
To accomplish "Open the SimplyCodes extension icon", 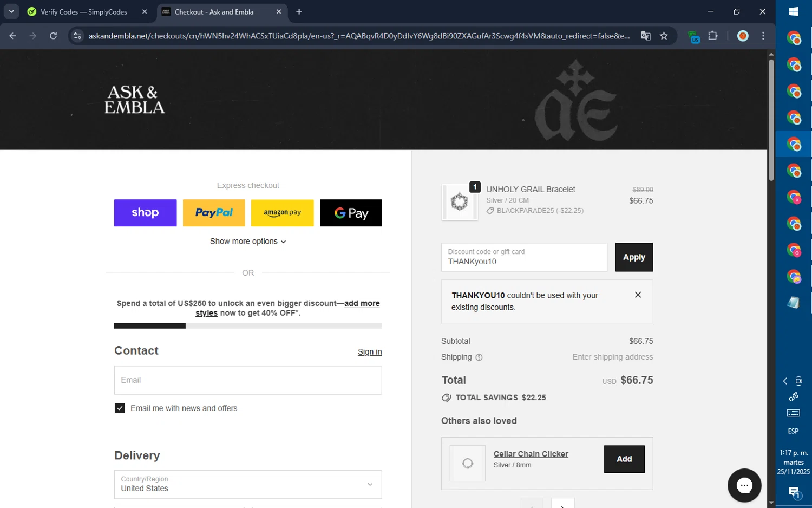I will pos(694,36).
